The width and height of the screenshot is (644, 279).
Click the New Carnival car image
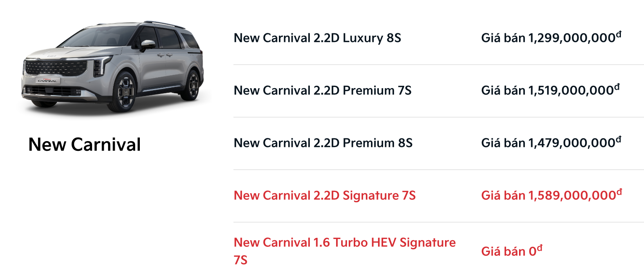[x=113, y=67]
